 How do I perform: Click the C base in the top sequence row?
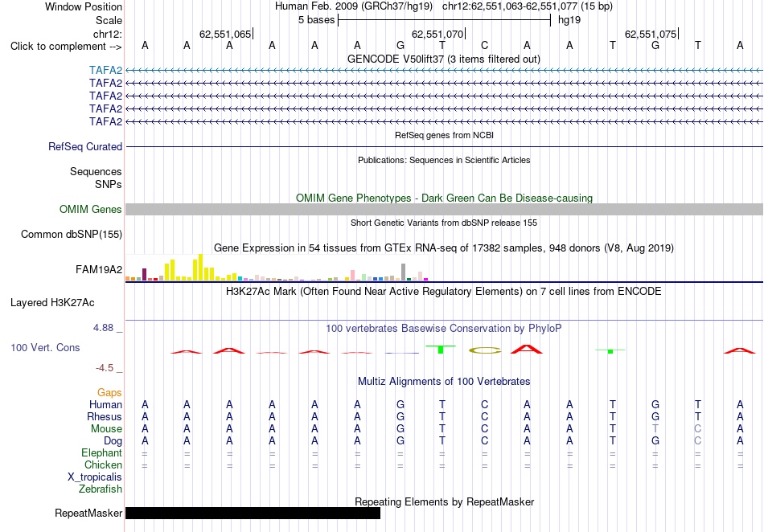(x=484, y=45)
